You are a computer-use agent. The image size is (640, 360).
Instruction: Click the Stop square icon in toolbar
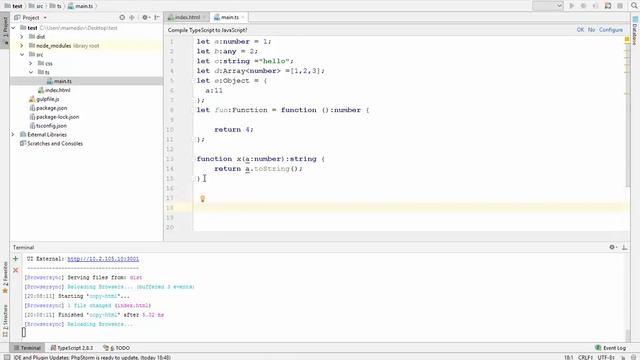[x=620, y=6]
